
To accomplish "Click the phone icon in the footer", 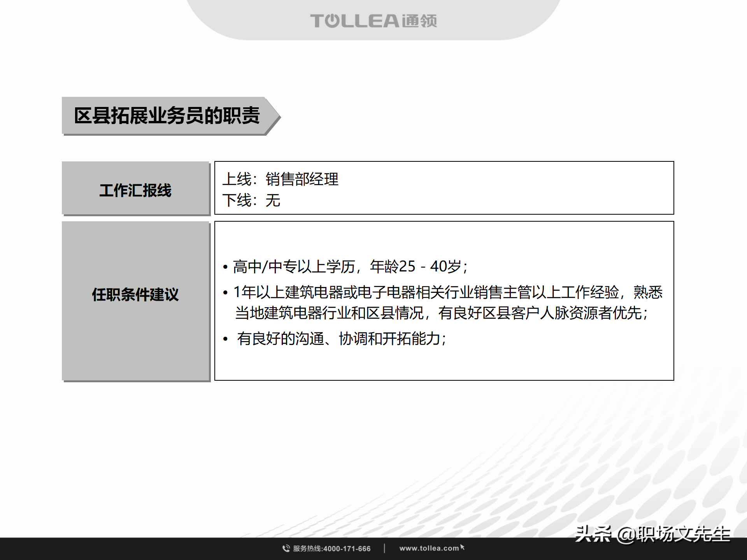I will pyautogui.click(x=285, y=548).
